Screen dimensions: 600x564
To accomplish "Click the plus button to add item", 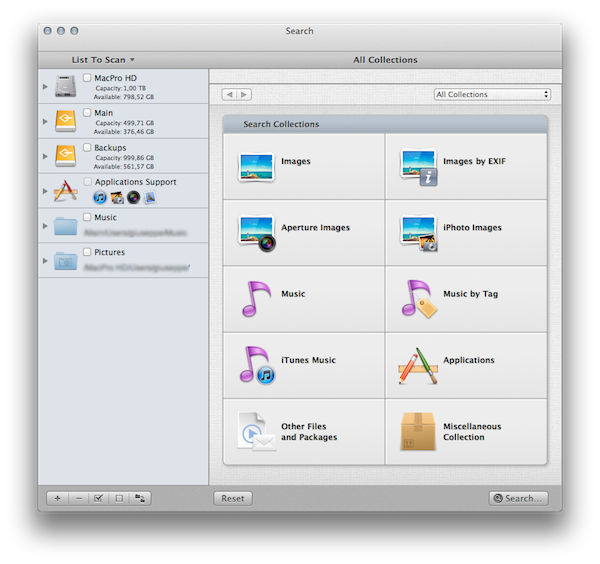I will pyautogui.click(x=57, y=498).
